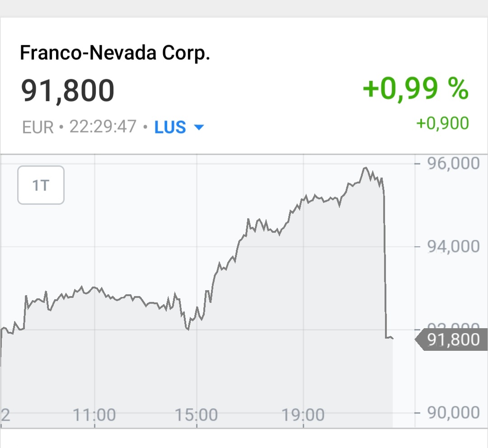
Task: Click the EUR currency label
Action: pyautogui.click(x=38, y=127)
